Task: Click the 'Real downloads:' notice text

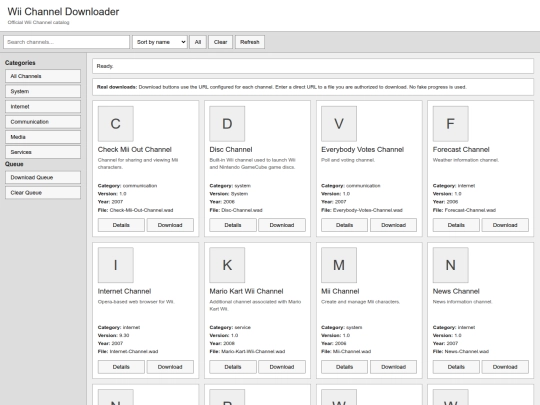Action: (x=117, y=87)
